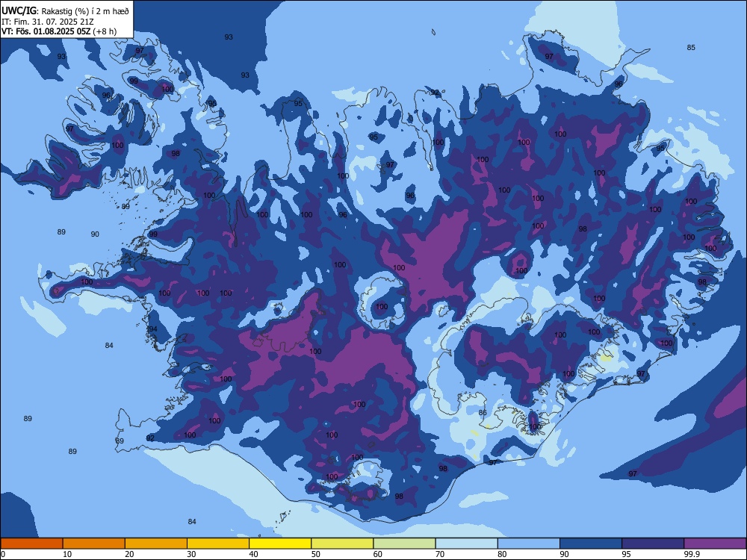Click the '70' legend scale label
Screen dimensions: 747x560
(x=440, y=554)
